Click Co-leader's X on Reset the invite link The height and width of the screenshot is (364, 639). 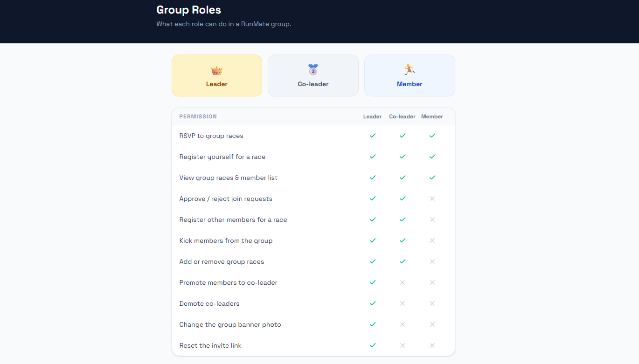[x=402, y=345]
